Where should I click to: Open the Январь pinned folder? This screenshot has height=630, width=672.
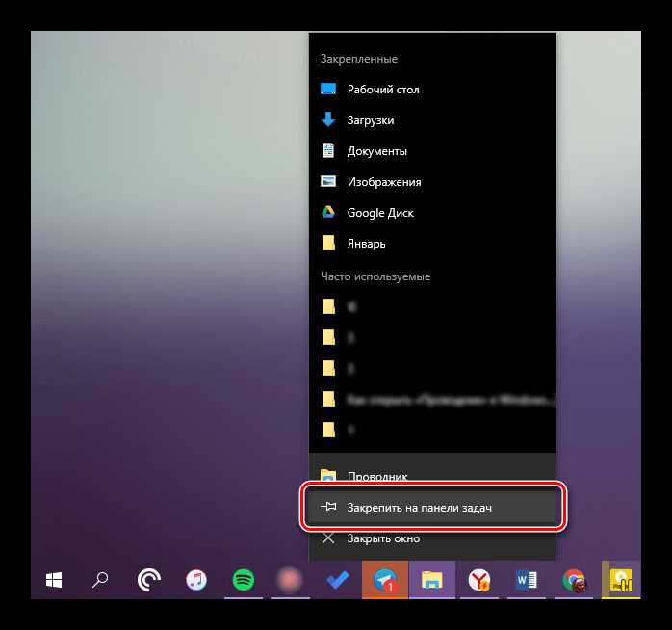pos(432,244)
